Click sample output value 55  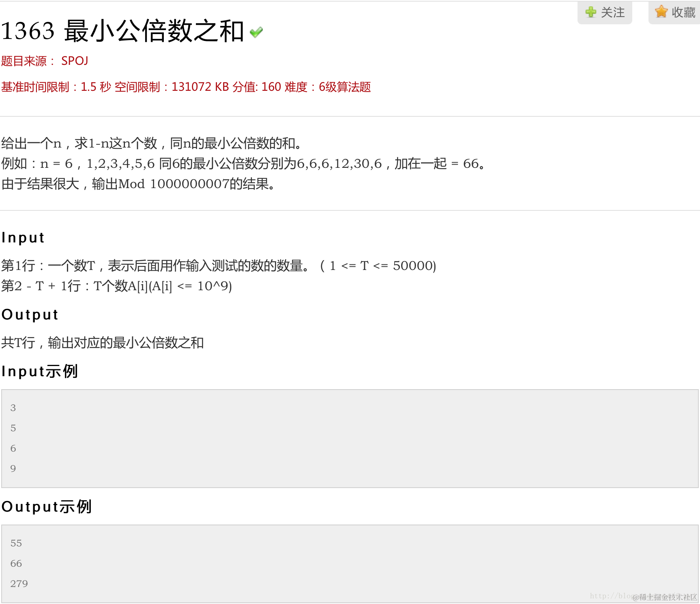[16, 543]
